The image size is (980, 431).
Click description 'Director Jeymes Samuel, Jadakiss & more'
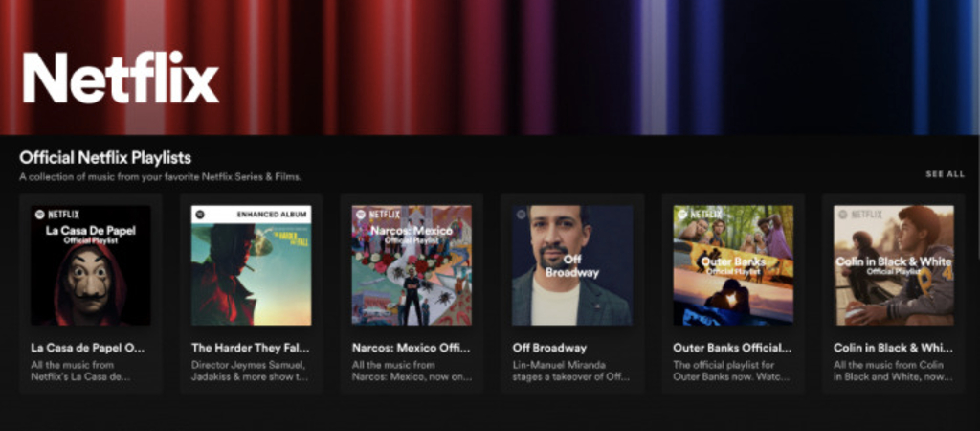coord(250,371)
